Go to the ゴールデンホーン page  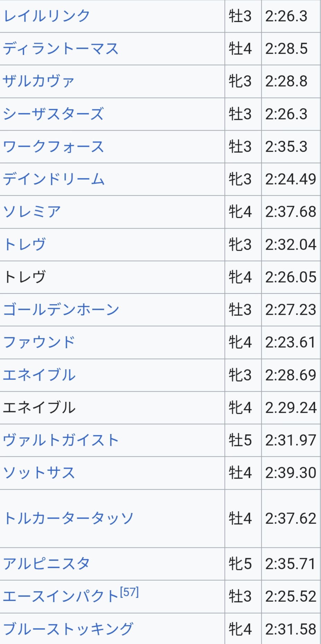click(x=61, y=310)
